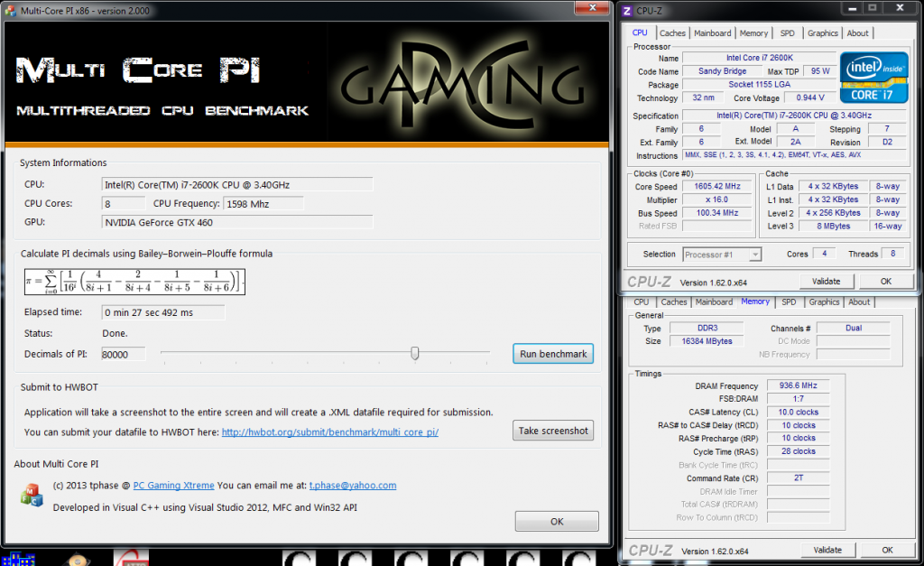Viewport: 924px width, 566px height.
Task: Click the CPU field showing i7-2600K CPU @ 3.40GHz
Action: pos(237,184)
